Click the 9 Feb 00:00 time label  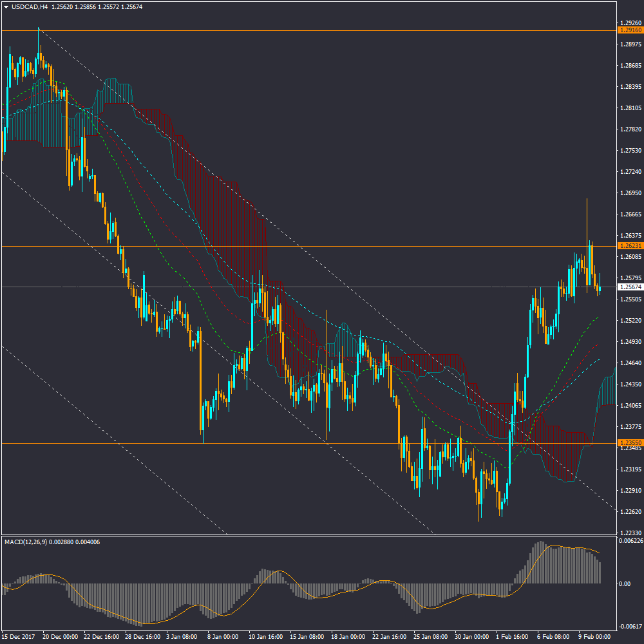pos(595,636)
